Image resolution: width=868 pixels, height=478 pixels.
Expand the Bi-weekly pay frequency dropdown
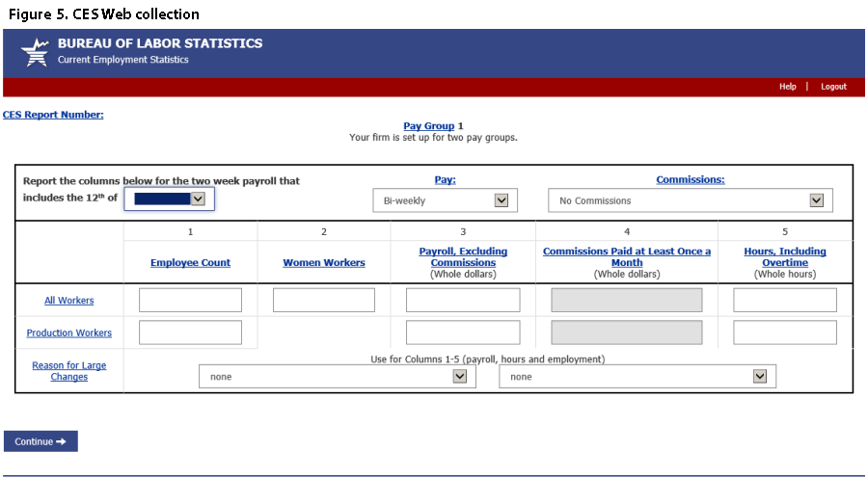[x=445, y=200]
